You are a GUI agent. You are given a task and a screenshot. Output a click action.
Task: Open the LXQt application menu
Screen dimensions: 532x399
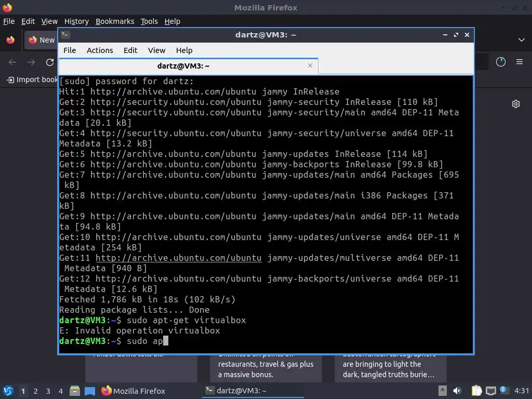tap(8, 391)
